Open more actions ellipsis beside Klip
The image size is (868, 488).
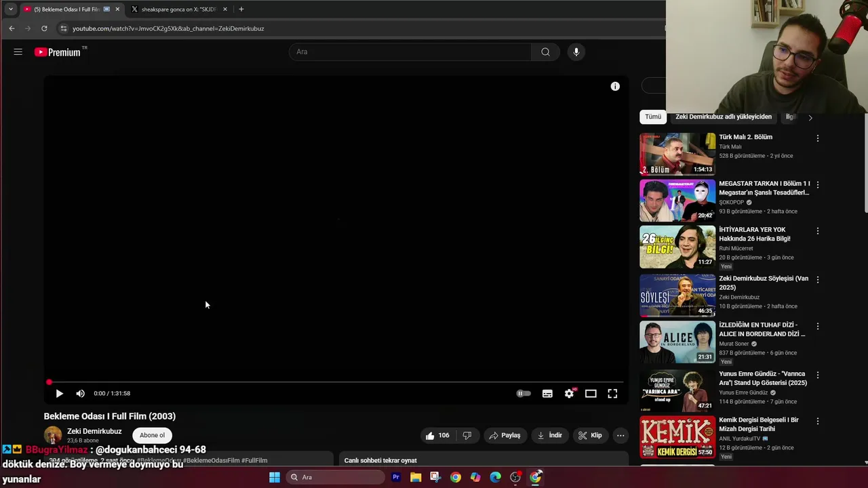[x=620, y=436]
